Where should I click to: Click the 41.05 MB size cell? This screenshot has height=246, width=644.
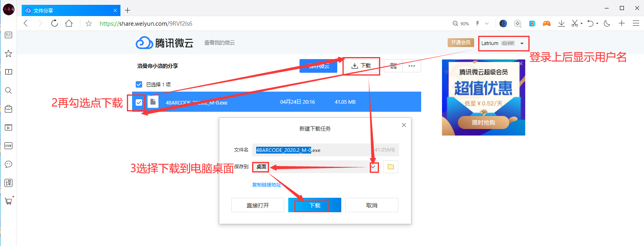(345, 102)
